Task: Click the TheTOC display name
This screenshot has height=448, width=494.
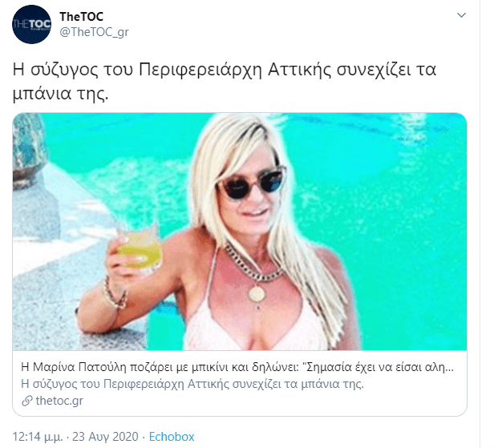Action: click(81, 17)
